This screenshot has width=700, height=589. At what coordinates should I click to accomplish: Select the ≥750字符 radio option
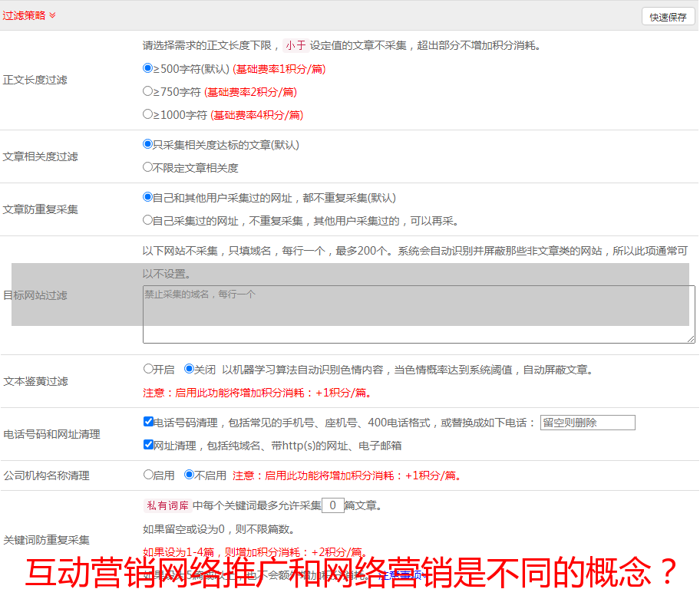pyautogui.click(x=148, y=91)
